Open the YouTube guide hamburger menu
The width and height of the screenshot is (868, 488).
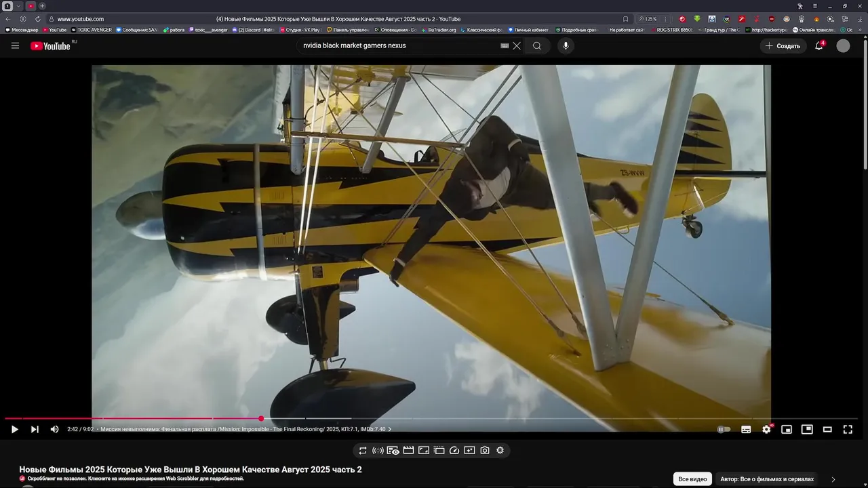15,45
